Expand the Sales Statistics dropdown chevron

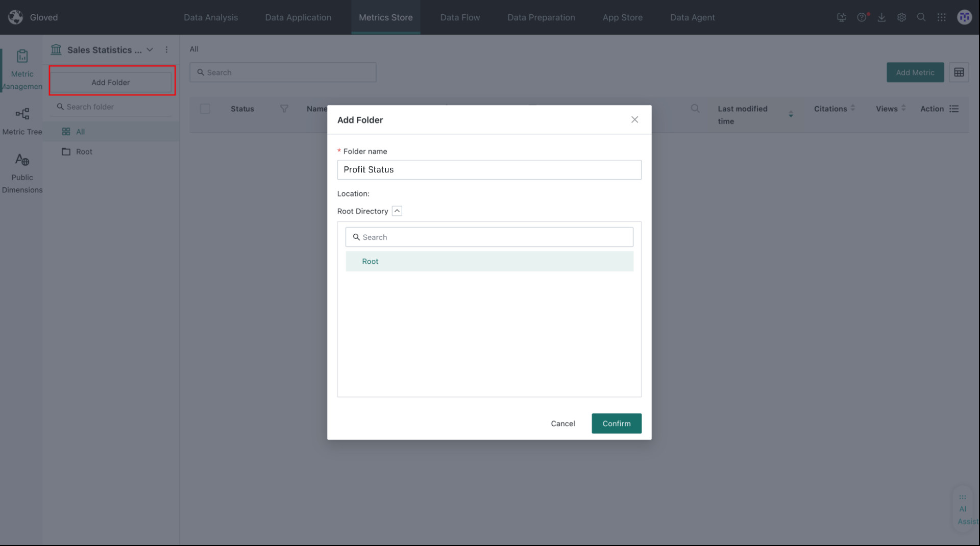(x=150, y=49)
